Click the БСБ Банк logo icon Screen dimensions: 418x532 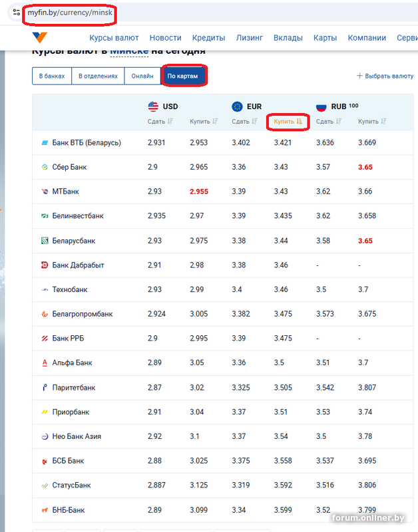(45, 461)
